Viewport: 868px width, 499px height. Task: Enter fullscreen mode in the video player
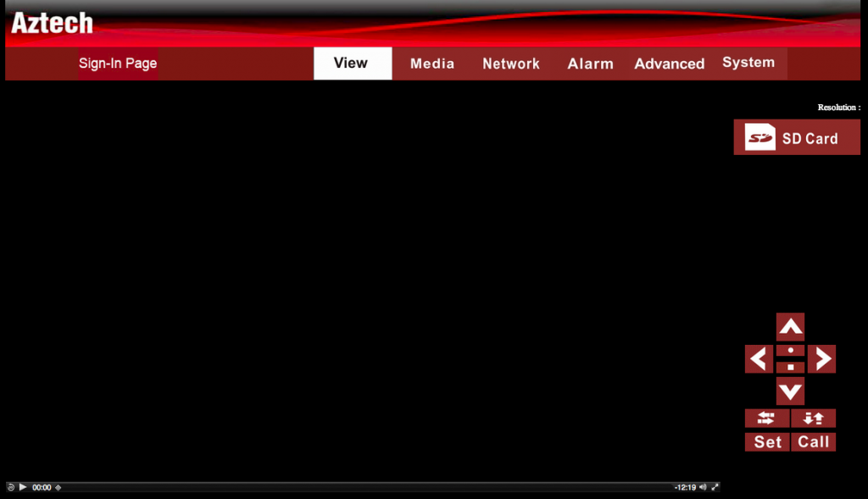pyautogui.click(x=715, y=487)
